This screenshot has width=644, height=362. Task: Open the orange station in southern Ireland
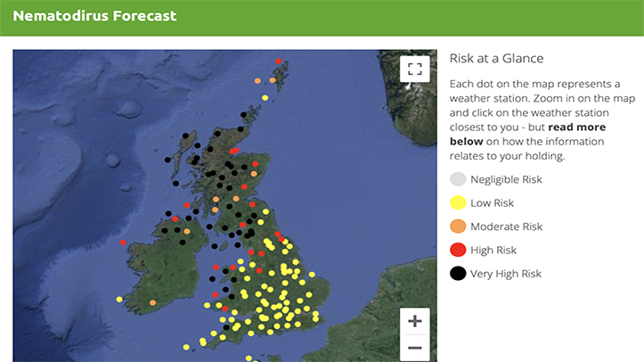[x=153, y=303]
